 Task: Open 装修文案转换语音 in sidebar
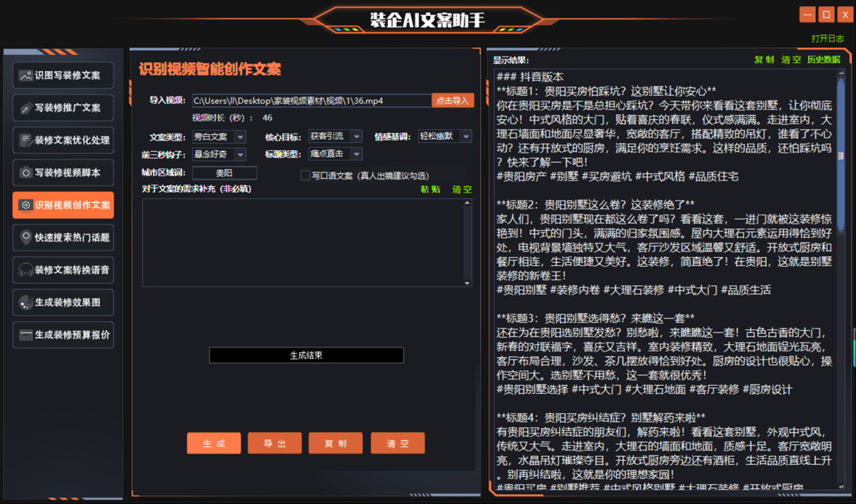pyautogui.click(x=63, y=270)
